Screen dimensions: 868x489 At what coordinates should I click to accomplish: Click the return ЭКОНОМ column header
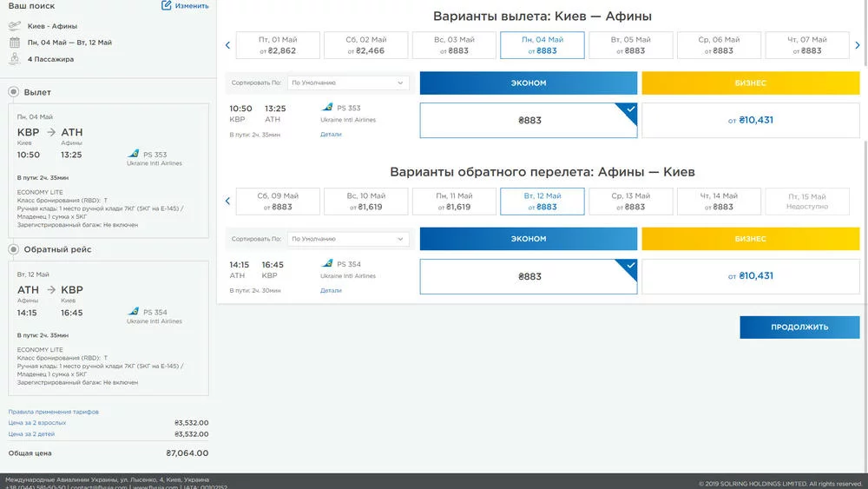[x=528, y=239]
